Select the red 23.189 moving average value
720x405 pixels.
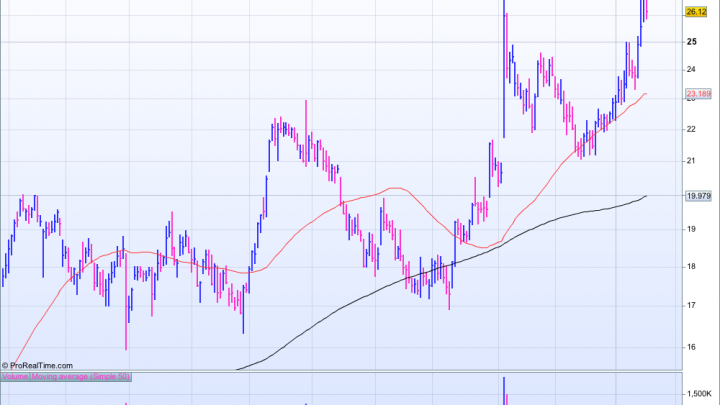(698, 94)
